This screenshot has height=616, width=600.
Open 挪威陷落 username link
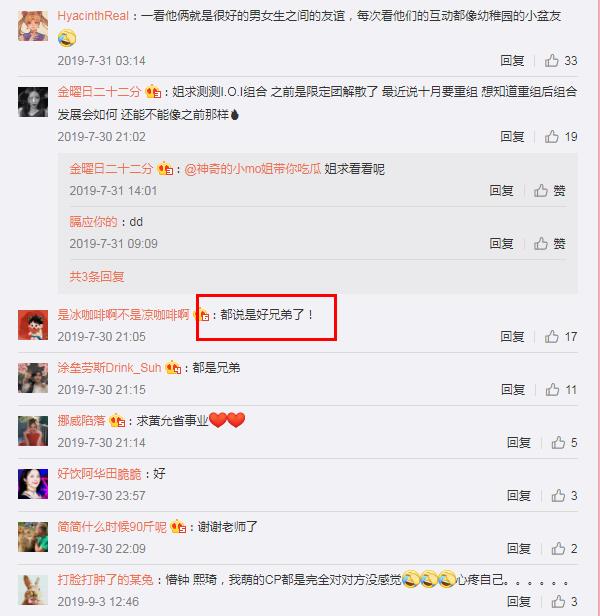click(81, 421)
